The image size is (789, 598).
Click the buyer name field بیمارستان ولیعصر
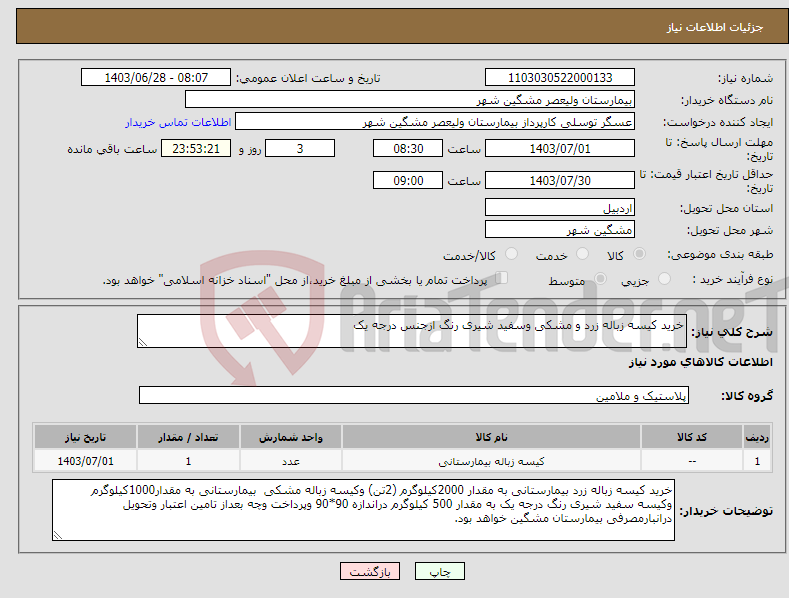pos(410,100)
